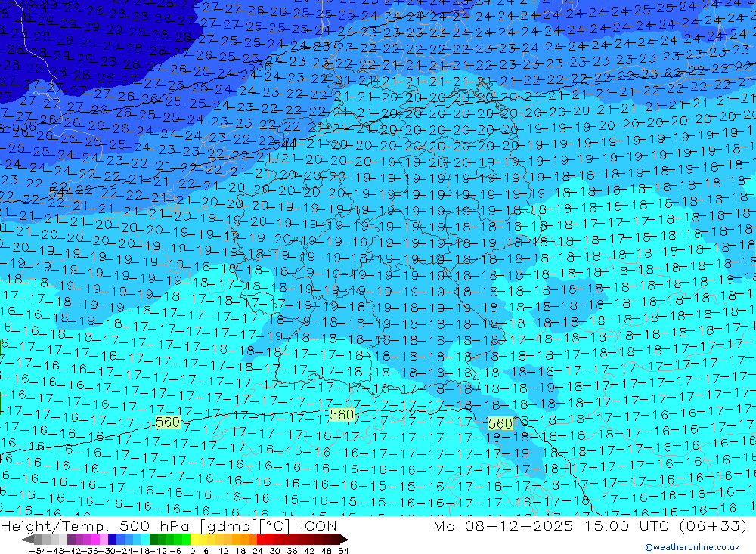Click the 544 contour label on left side
The image size is (756, 554).
pos(60,193)
